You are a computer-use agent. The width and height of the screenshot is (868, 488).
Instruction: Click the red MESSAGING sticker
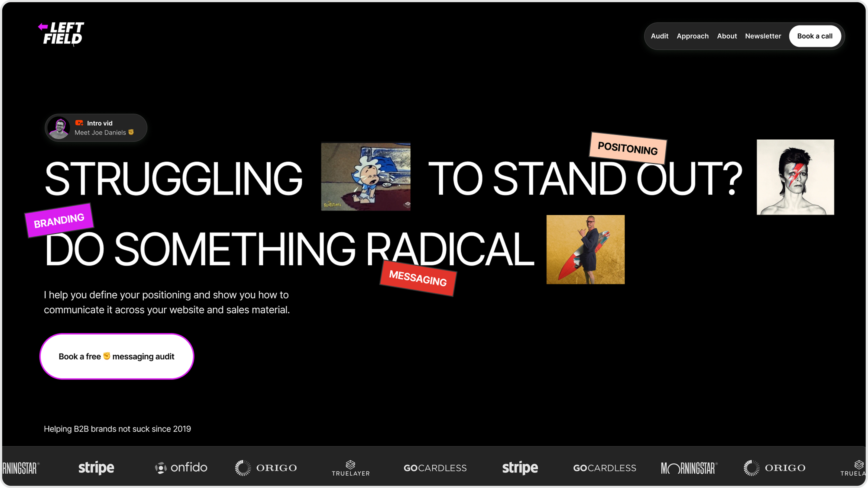click(418, 278)
